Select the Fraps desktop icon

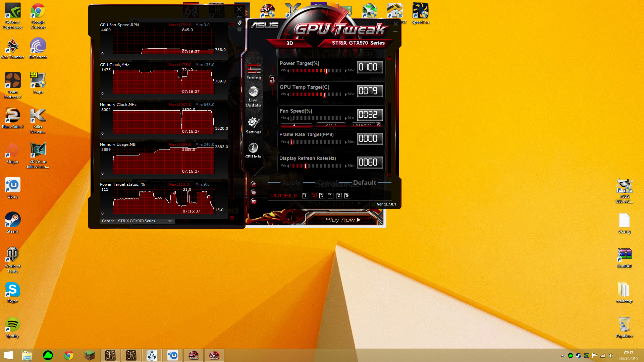coord(38,83)
